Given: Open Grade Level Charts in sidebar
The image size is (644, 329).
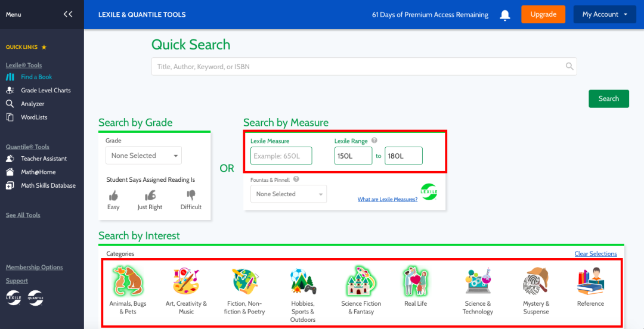Looking at the screenshot, I should click(x=45, y=91).
